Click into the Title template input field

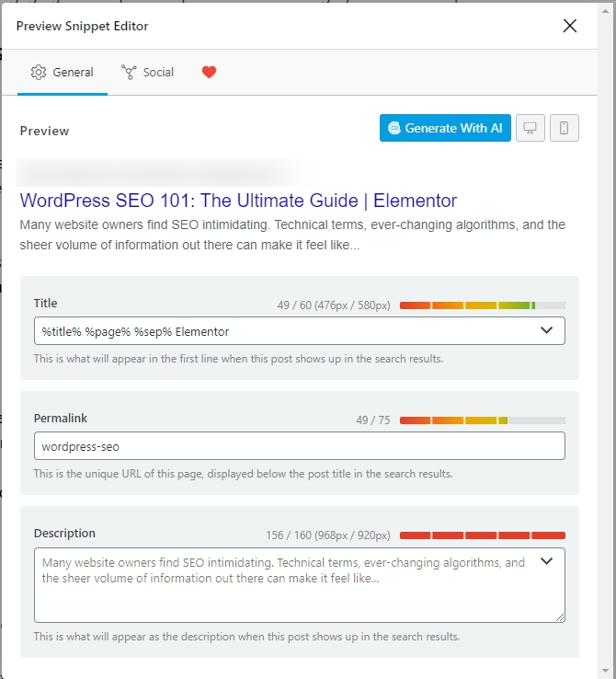(x=300, y=331)
